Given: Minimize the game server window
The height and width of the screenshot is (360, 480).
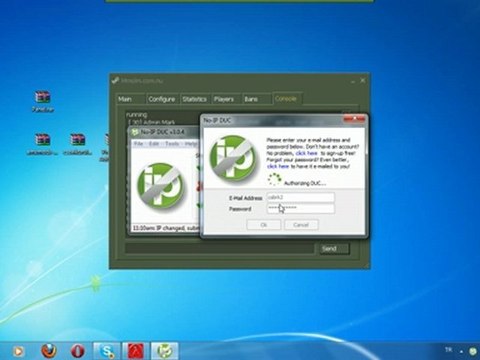Looking at the screenshot, I should click(353, 81).
